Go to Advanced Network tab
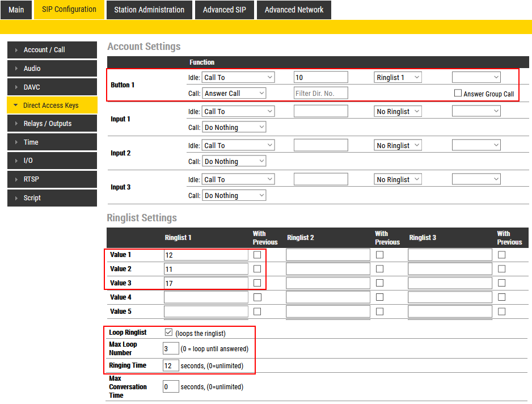Image resolution: width=532 pixels, height=404 pixels. coord(294,10)
